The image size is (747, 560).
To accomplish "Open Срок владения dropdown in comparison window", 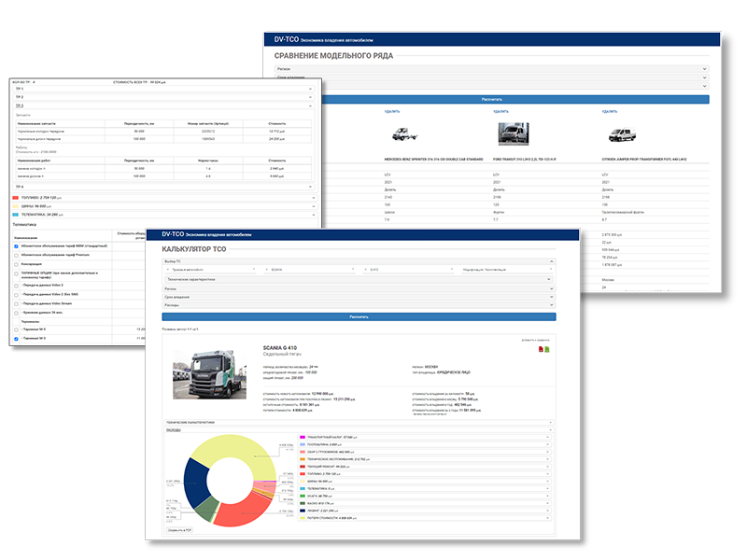I will coord(492,77).
